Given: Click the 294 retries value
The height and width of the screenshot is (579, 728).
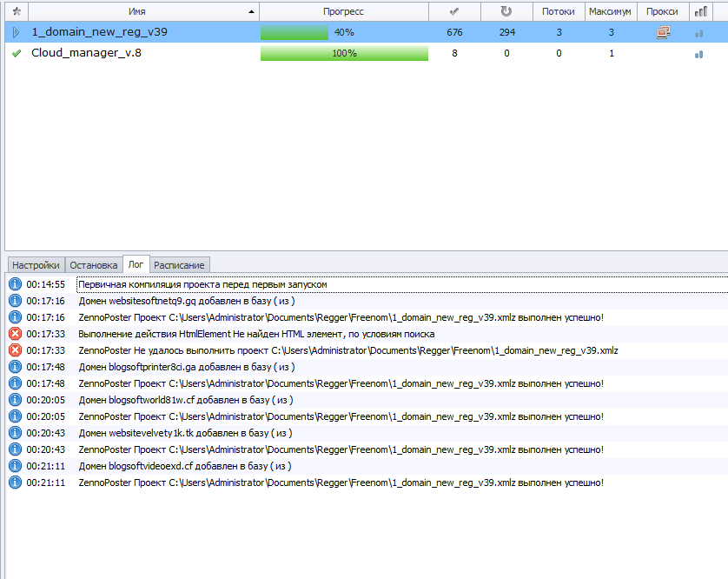Looking at the screenshot, I should coord(507,32).
